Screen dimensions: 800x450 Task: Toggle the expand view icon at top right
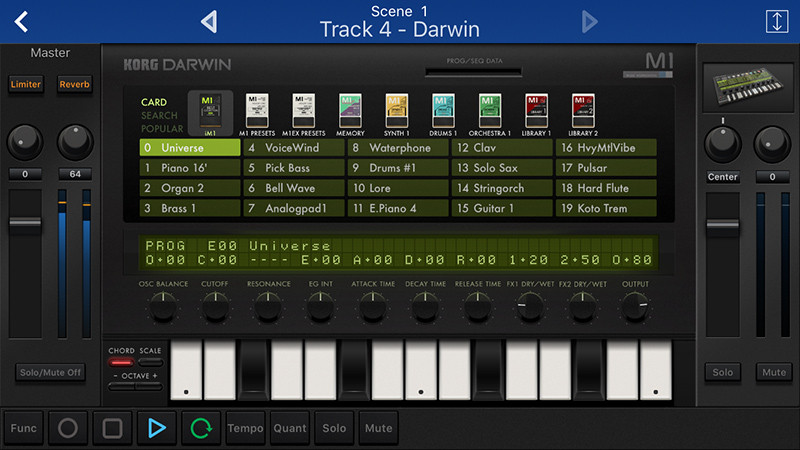tap(777, 21)
